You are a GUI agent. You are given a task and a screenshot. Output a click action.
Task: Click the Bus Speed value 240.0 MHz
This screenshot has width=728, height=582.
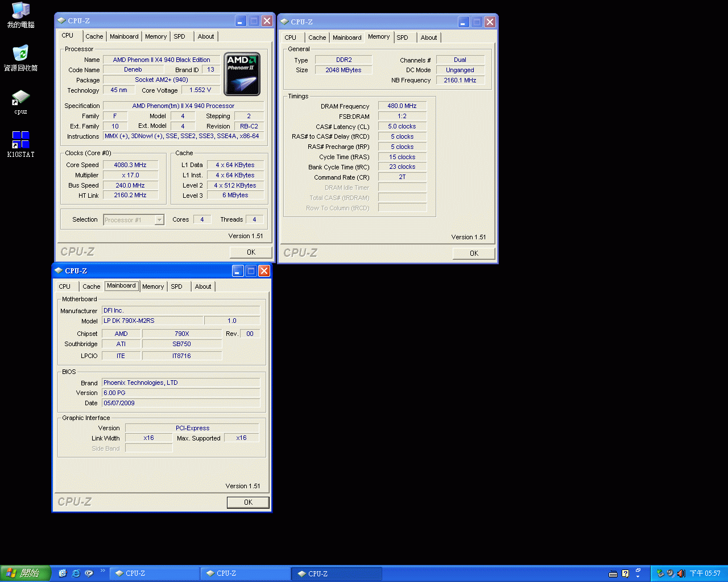tap(130, 185)
